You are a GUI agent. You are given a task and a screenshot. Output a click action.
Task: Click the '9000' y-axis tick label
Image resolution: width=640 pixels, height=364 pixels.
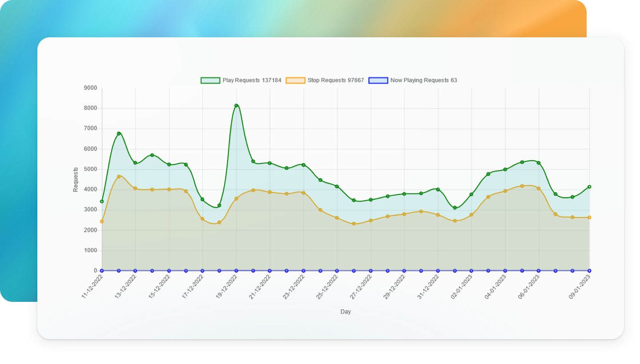[x=90, y=88]
